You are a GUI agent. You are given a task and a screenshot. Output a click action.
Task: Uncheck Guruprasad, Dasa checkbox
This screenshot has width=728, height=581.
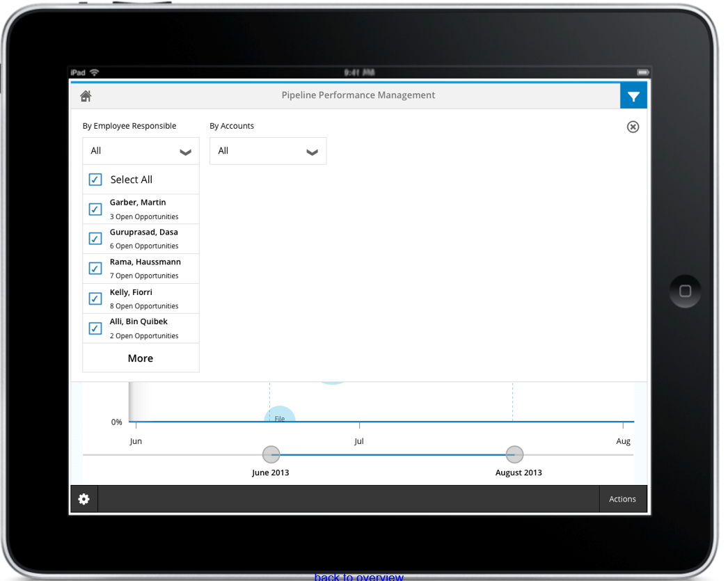(x=95, y=239)
